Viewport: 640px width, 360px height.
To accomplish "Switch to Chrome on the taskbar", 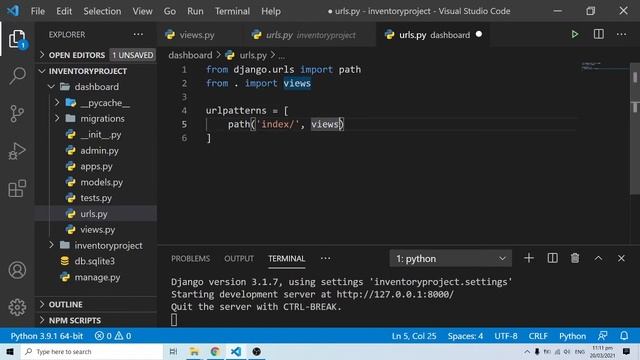I will point(215,351).
